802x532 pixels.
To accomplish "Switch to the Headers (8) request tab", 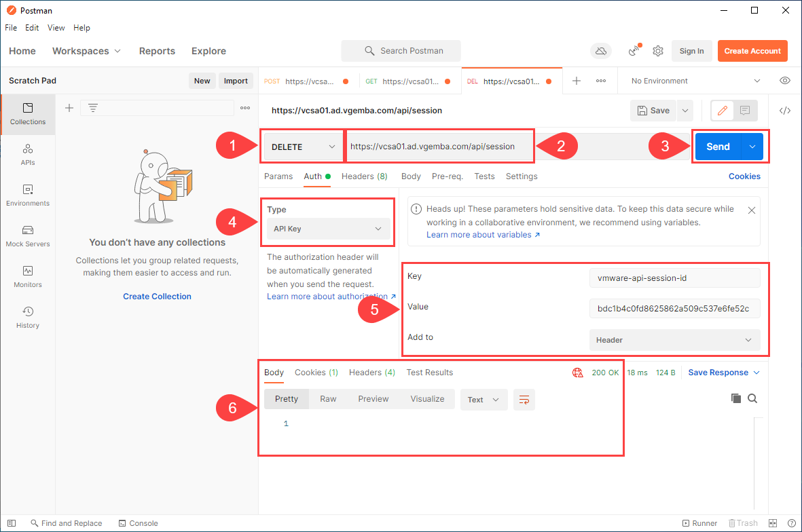I will [364, 176].
